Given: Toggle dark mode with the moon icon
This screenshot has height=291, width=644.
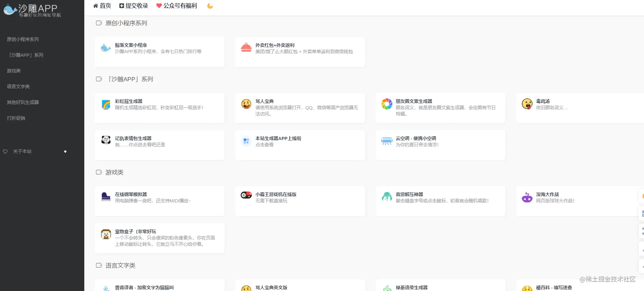Looking at the screenshot, I should click(210, 6).
